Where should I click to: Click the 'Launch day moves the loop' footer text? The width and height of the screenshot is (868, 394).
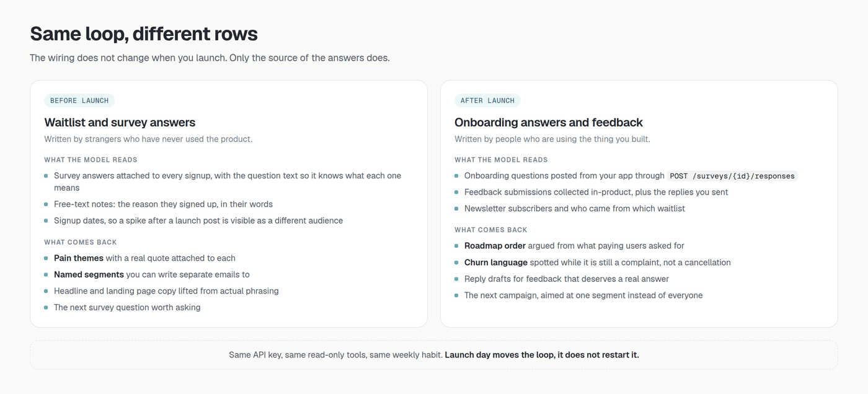pos(542,355)
